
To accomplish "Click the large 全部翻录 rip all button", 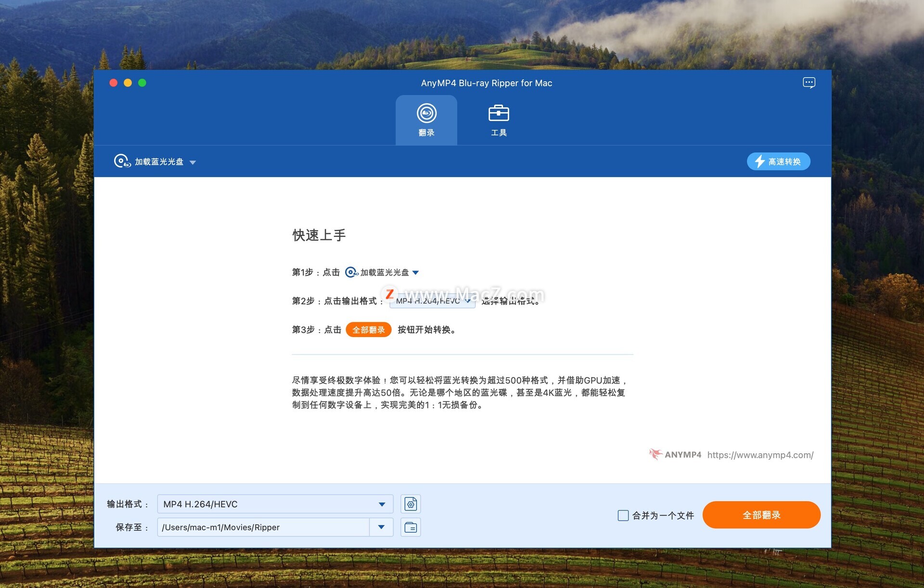I will [x=761, y=515].
